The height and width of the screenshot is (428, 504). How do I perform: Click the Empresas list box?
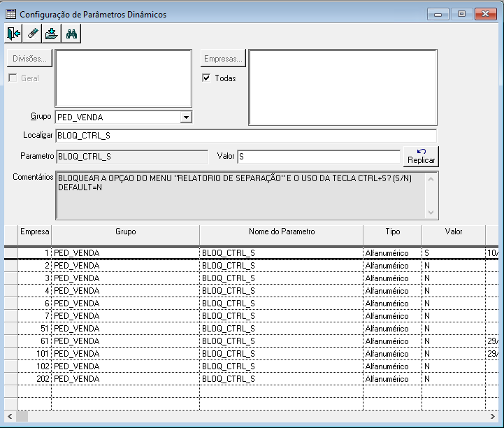(x=343, y=87)
